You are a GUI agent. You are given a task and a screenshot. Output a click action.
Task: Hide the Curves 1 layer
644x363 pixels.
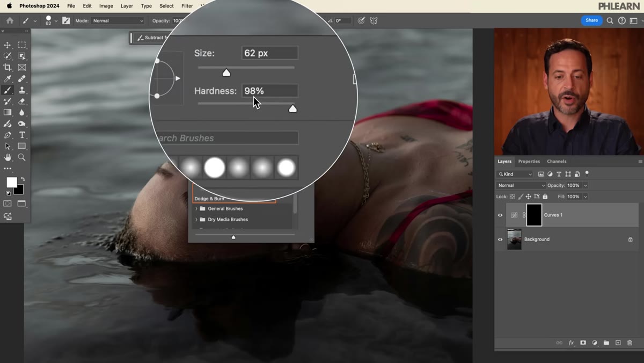pos(500,215)
